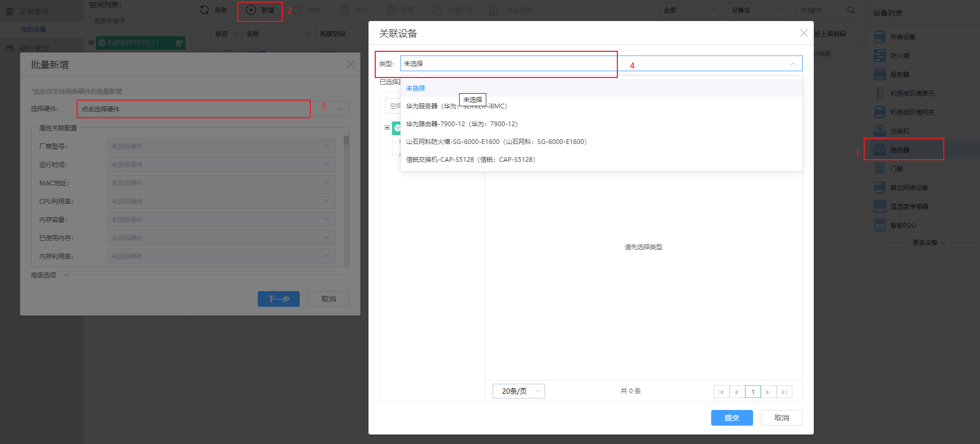Click the 提交 submit button
This screenshot has width=980, height=444.
(x=732, y=418)
